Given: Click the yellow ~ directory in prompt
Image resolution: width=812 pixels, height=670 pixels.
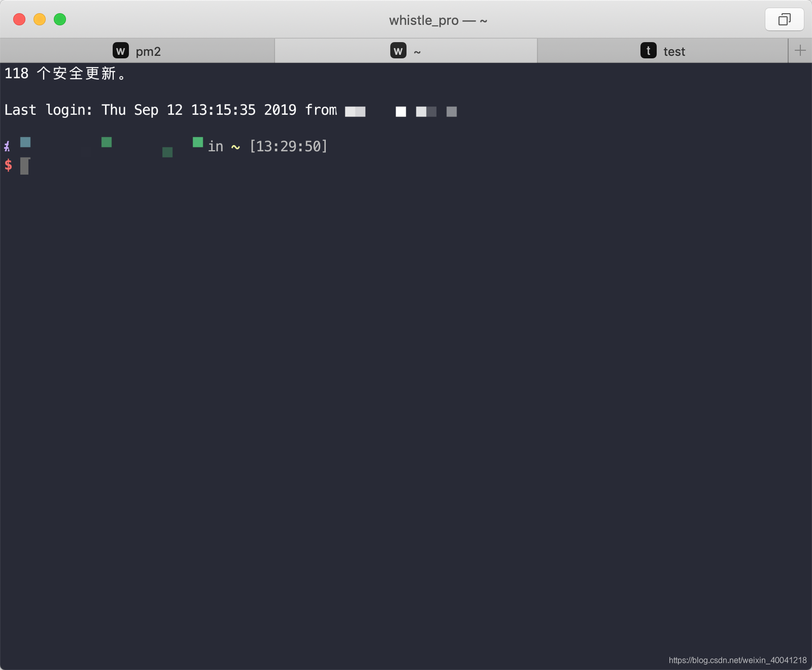Looking at the screenshot, I should click(235, 147).
